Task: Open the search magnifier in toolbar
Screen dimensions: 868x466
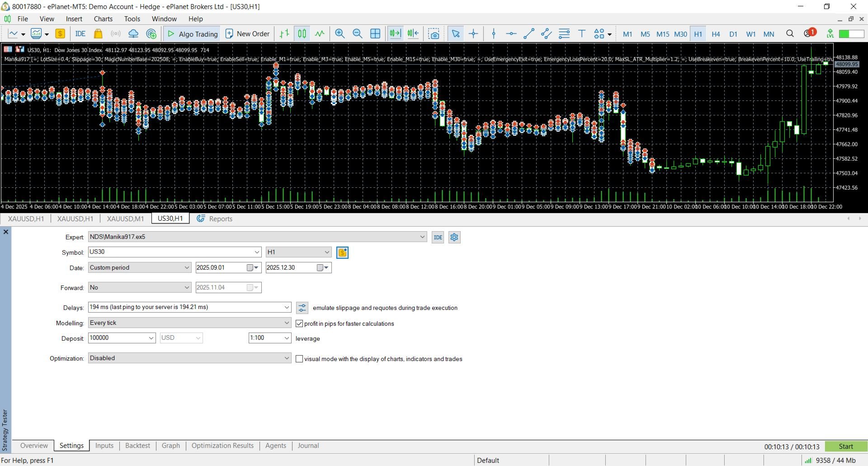Action: click(790, 34)
